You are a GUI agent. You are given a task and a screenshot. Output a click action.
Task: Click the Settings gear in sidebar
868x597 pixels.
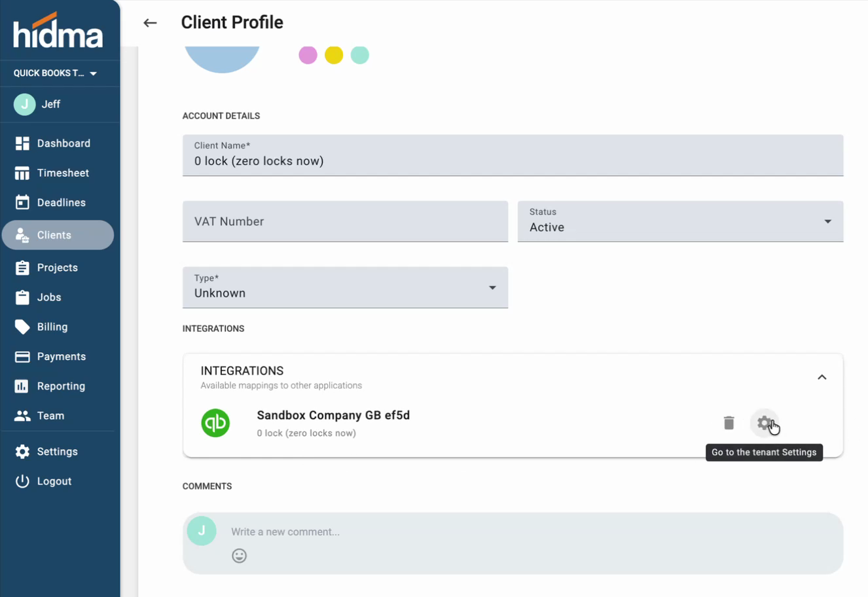click(22, 452)
